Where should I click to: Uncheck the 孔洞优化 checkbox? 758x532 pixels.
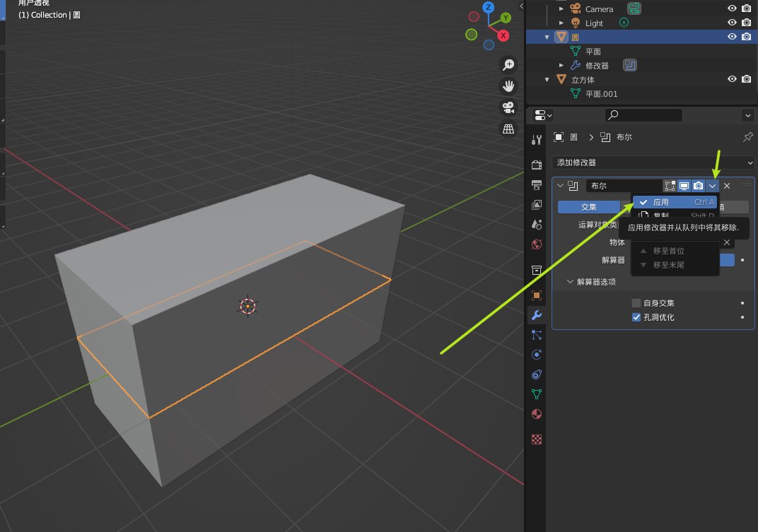click(636, 317)
